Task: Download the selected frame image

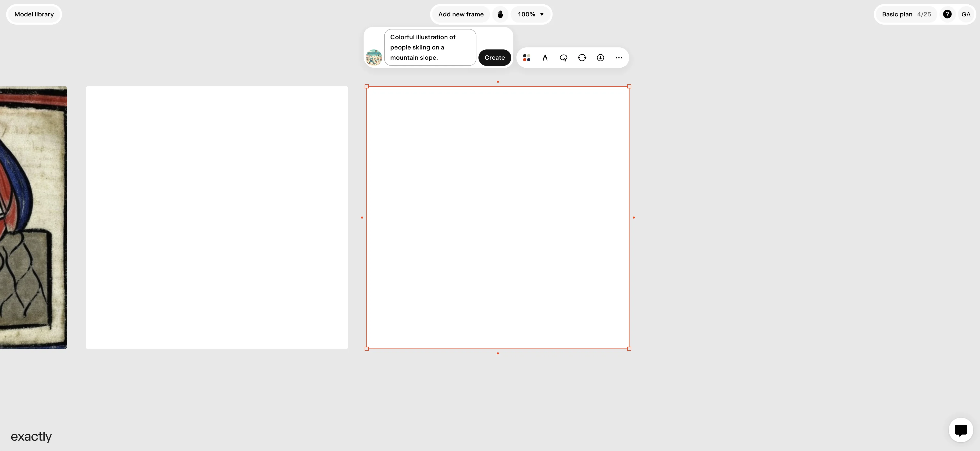Action: (x=600, y=58)
